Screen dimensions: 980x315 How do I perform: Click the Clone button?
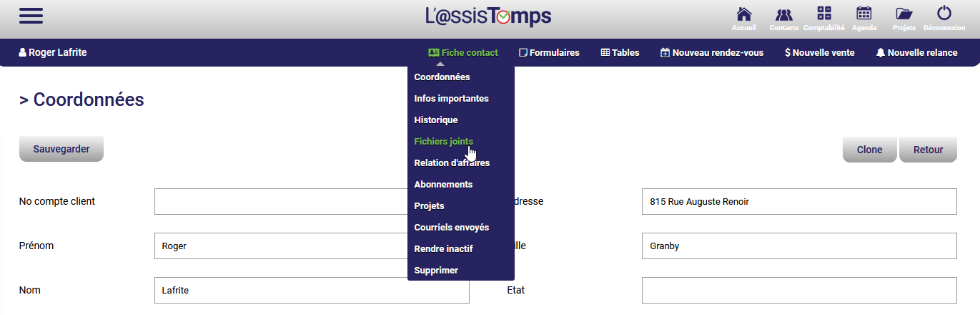[869, 150]
